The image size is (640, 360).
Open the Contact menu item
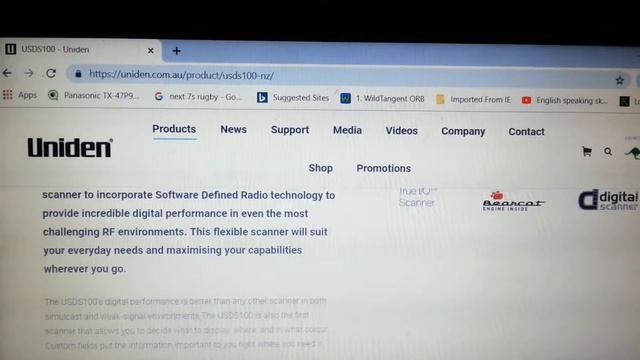tap(526, 131)
